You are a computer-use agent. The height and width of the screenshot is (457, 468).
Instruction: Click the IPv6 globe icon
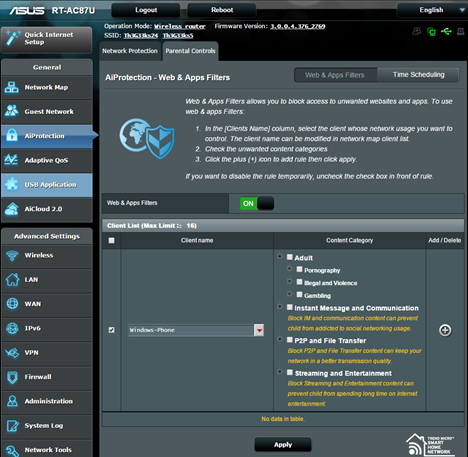click(x=12, y=328)
